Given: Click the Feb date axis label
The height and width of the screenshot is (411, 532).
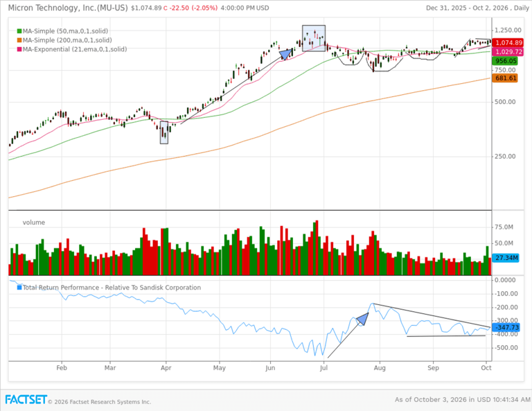Looking at the screenshot, I should coord(62,368).
